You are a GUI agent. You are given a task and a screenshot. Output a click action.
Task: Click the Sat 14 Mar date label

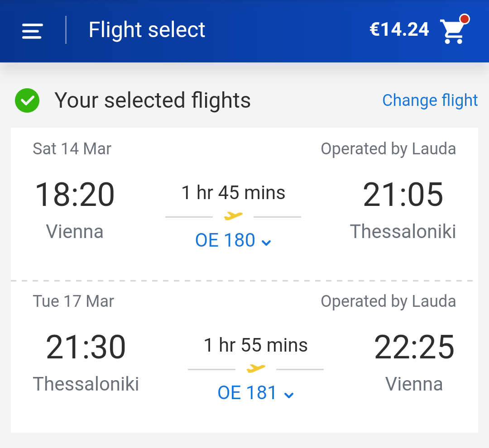[x=72, y=149]
